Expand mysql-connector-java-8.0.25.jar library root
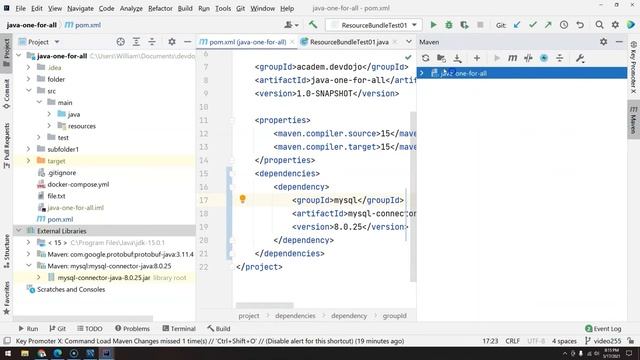Screen dimensions: 640x360 tap(39, 278)
